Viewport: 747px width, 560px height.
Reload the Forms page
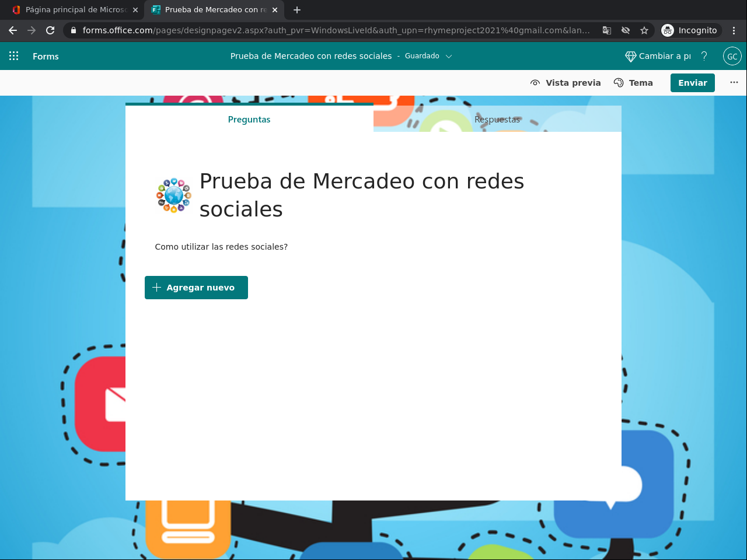[50, 30]
